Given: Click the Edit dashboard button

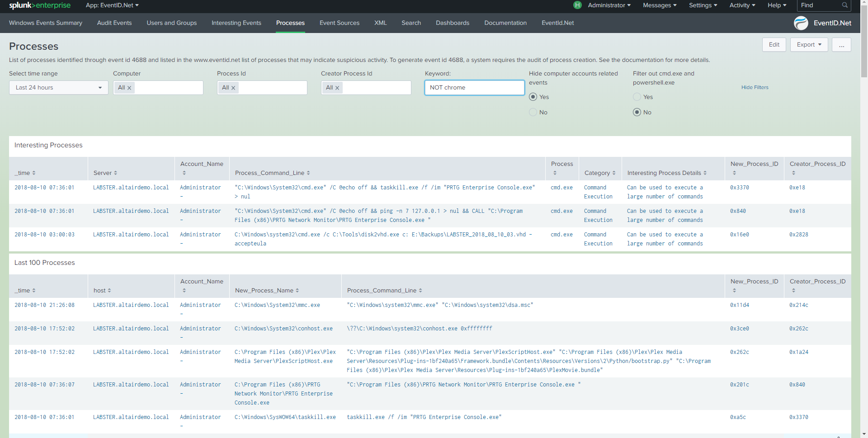Looking at the screenshot, I should pyautogui.click(x=774, y=45).
